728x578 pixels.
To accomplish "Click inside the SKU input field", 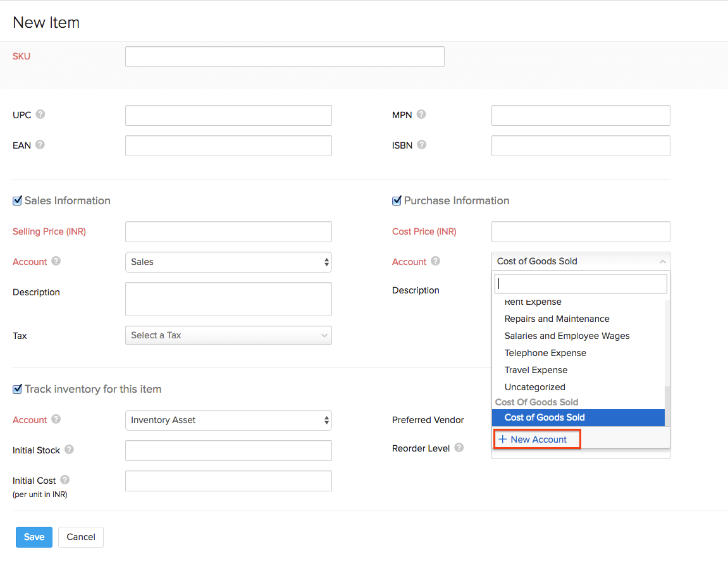I will coord(284,56).
